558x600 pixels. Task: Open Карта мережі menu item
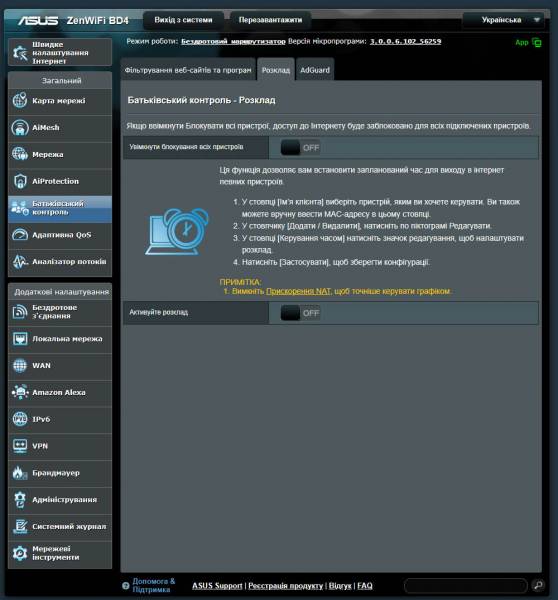pyautogui.click(x=60, y=101)
